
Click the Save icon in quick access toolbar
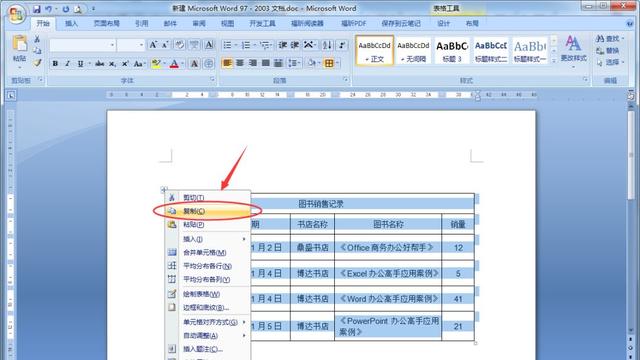click(37, 9)
